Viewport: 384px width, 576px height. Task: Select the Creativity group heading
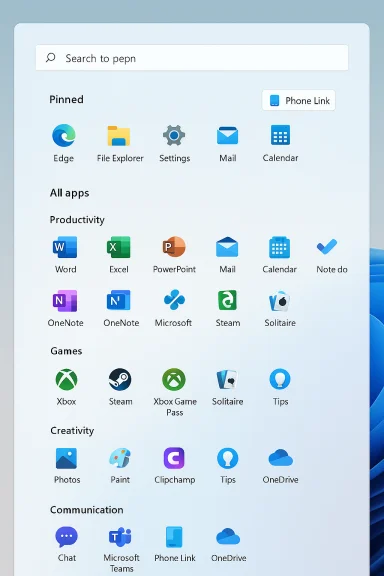[72, 431]
